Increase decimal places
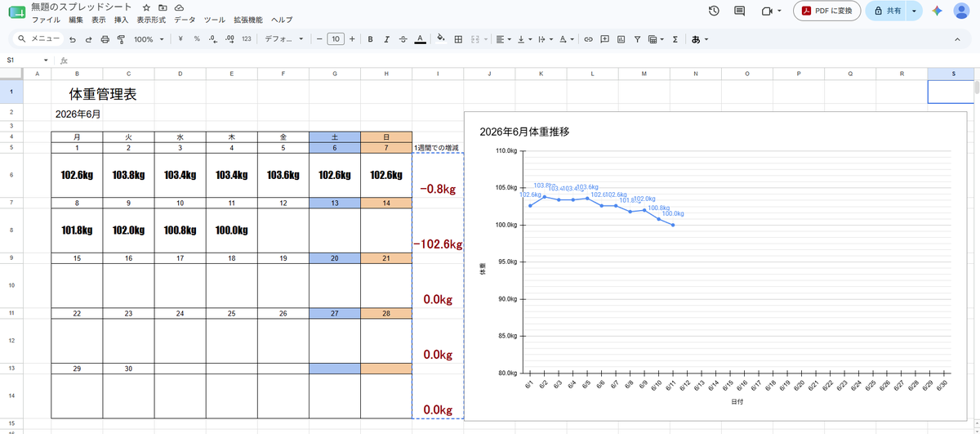This screenshot has width=980, height=434. [229, 38]
